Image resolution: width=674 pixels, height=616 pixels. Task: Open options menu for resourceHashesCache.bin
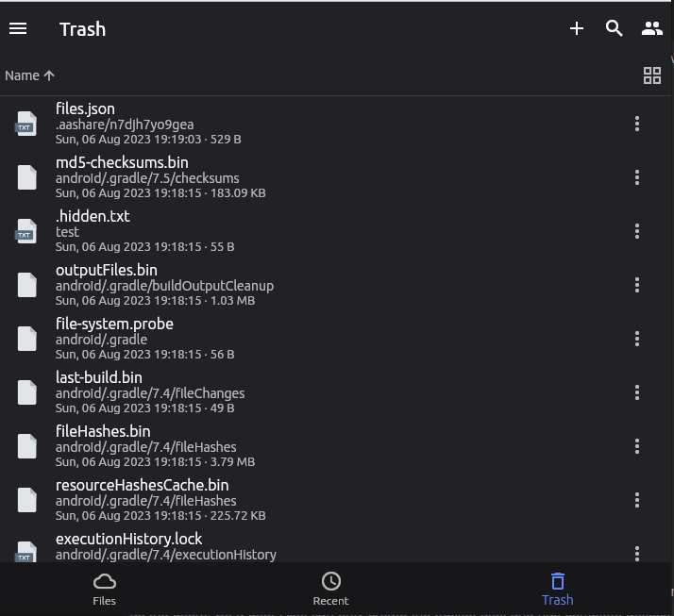coord(636,500)
